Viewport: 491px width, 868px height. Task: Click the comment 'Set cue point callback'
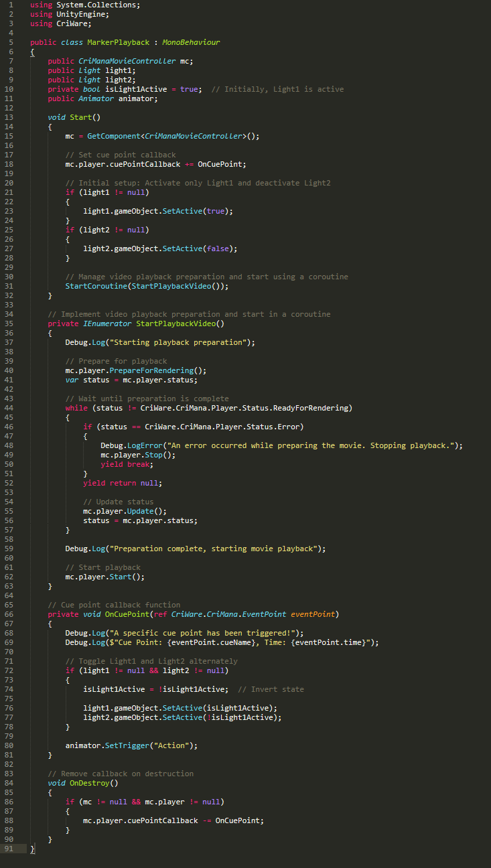(121, 155)
